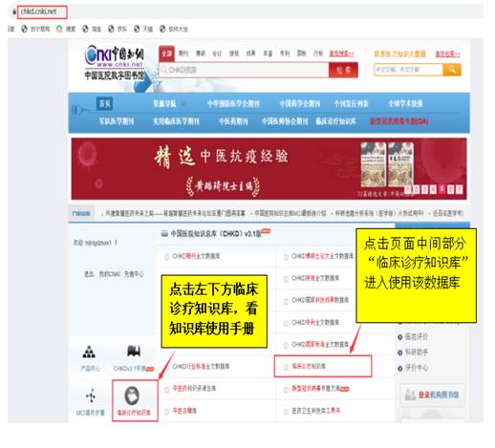Open the 京东 bookmark icon
This screenshot has width=495, height=448.
coord(111,29)
